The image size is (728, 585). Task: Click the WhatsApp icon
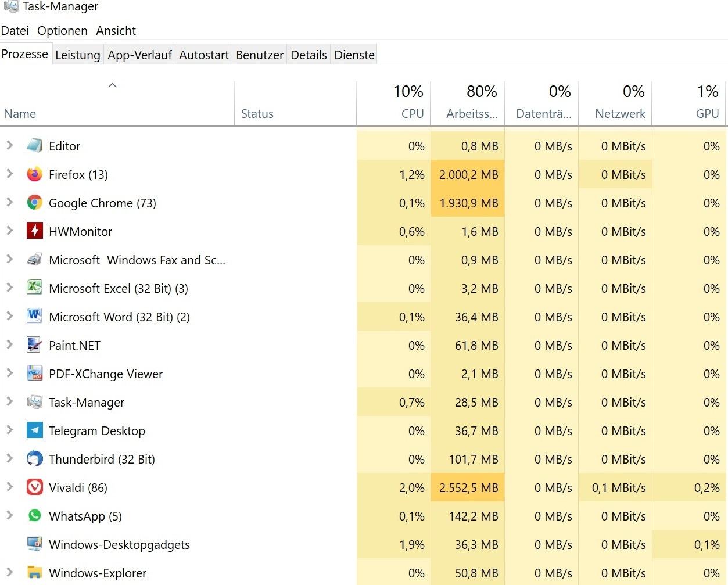point(35,516)
